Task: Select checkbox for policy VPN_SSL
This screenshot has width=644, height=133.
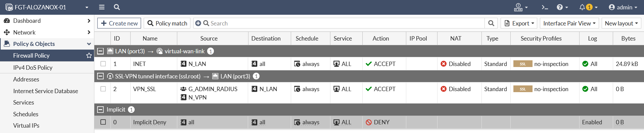Action: [103, 89]
